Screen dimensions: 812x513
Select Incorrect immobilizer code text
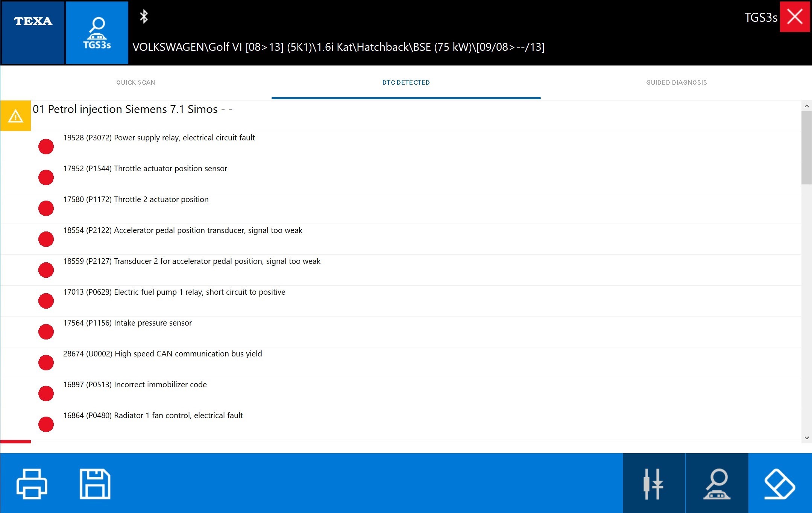(135, 385)
